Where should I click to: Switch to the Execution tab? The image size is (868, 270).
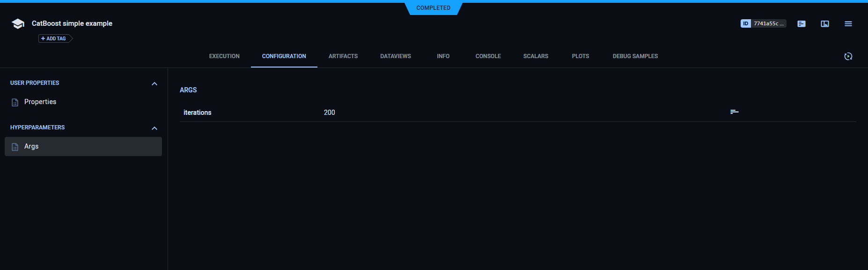224,56
